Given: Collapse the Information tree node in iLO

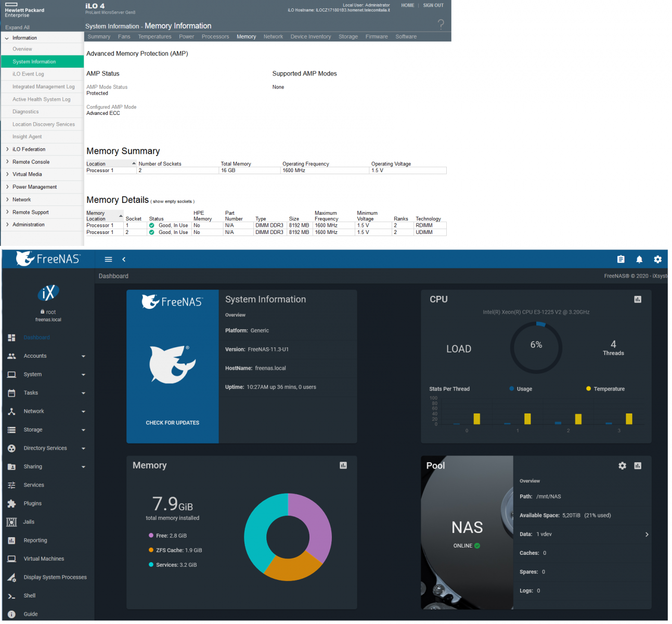Looking at the screenshot, I should coord(7,38).
